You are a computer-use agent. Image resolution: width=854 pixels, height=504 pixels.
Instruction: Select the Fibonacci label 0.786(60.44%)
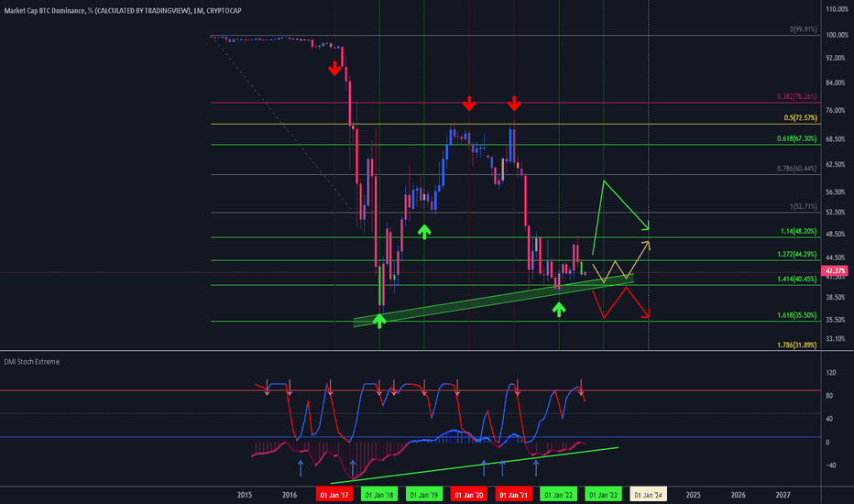[x=797, y=169]
